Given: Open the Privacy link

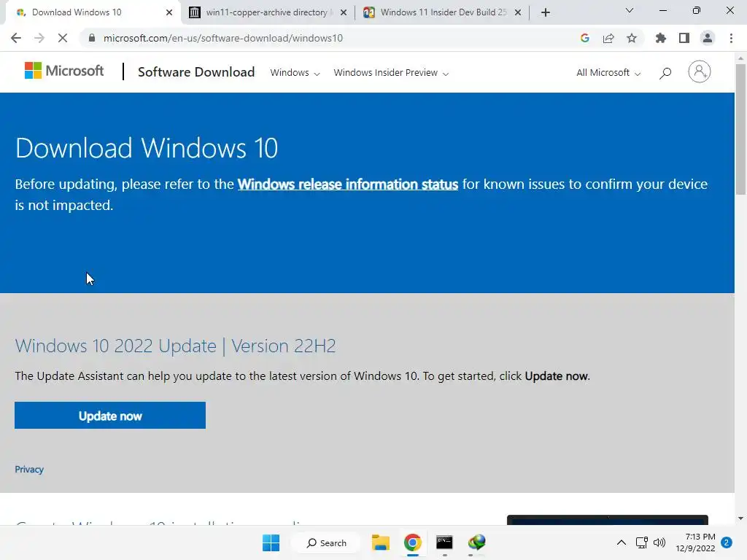Looking at the screenshot, I should [29, 470].
